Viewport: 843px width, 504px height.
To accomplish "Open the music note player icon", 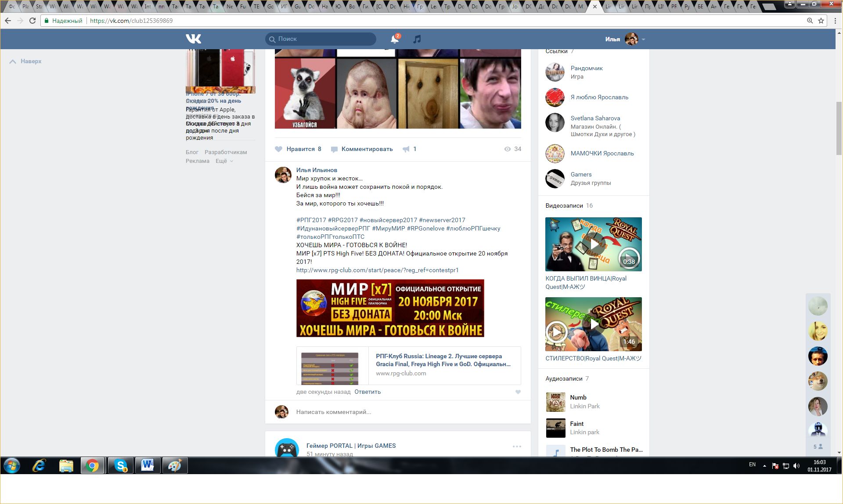I will (417, 39).
